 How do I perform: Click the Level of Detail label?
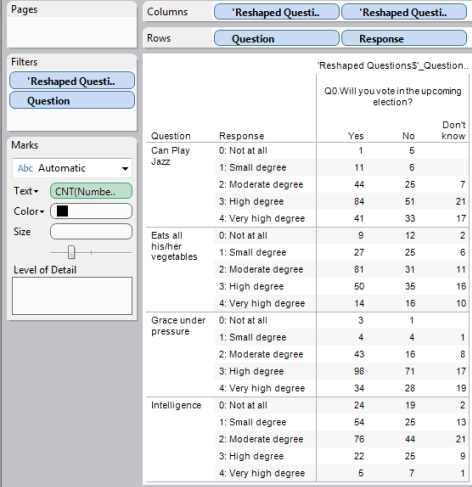tap(45, 270)
